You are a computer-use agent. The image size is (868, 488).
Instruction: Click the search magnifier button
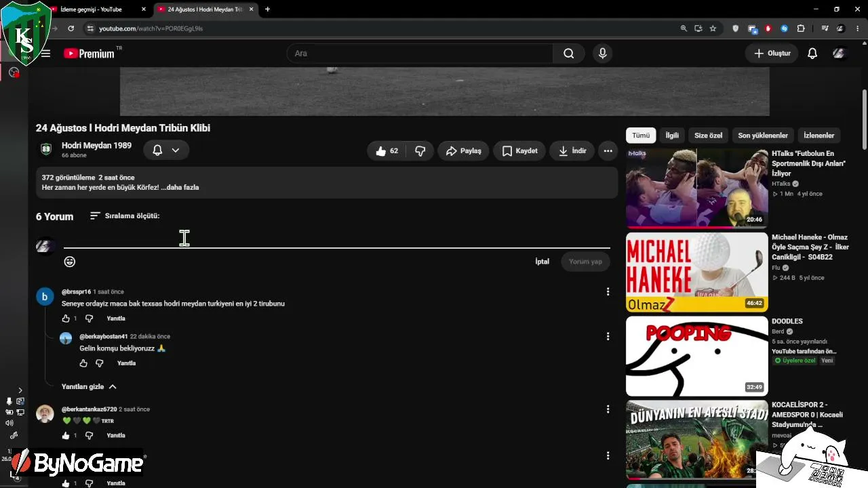569,54
